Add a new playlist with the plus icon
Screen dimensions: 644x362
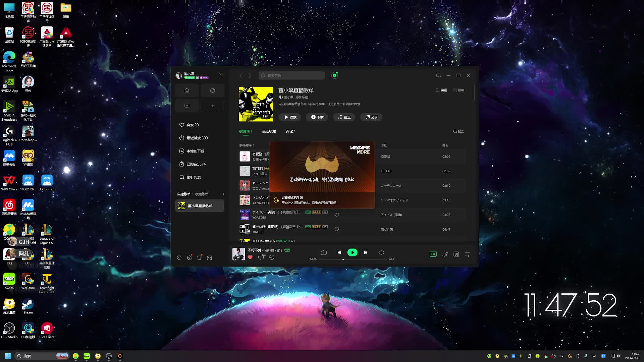click(223, 194)
